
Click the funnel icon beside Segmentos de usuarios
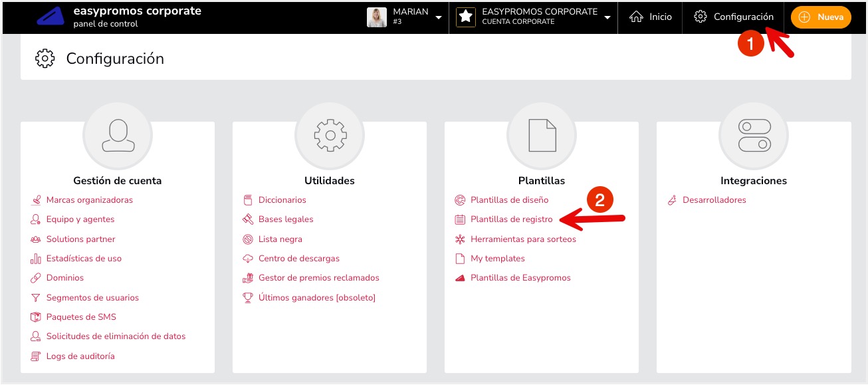coord(35,297)
